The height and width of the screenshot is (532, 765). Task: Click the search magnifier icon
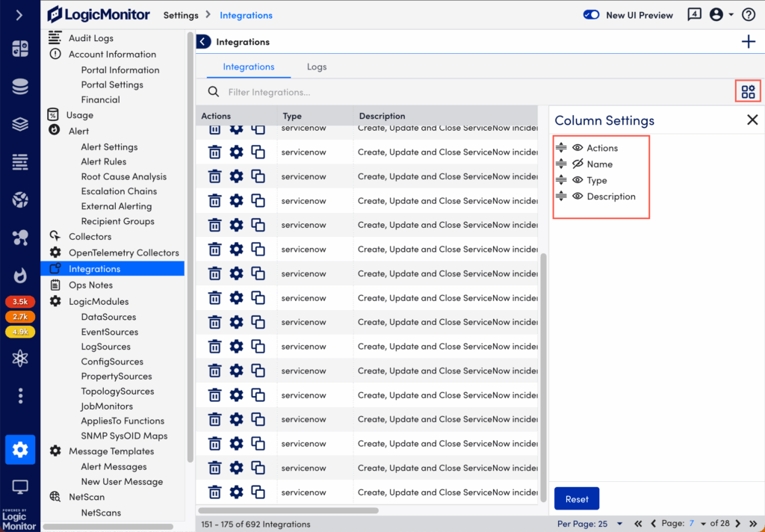click(214, 92)
